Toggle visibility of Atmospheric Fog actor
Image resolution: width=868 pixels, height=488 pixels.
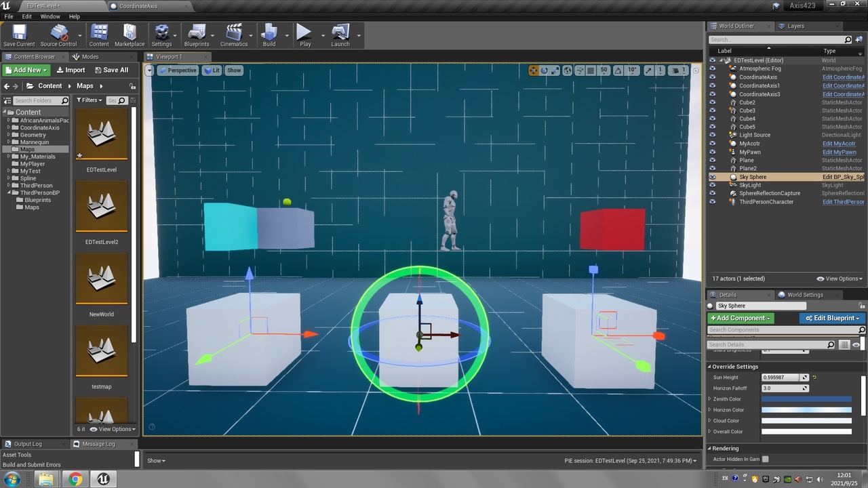pos(712,68)
